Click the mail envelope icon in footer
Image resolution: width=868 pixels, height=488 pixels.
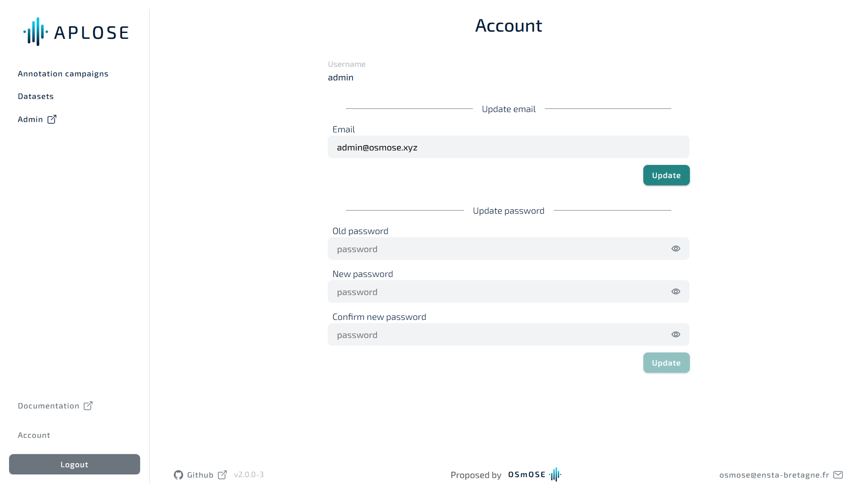tap(838, 475)
